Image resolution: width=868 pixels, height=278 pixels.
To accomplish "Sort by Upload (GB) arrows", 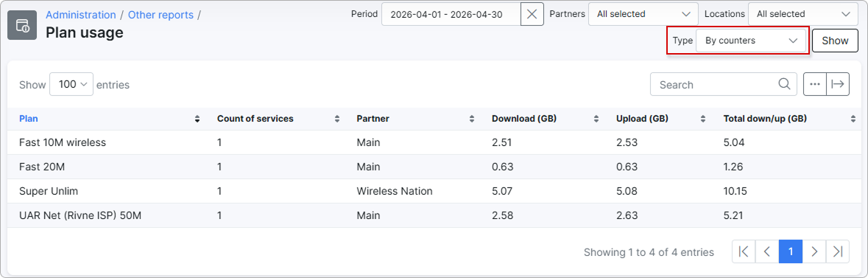I will click(703, 119).
